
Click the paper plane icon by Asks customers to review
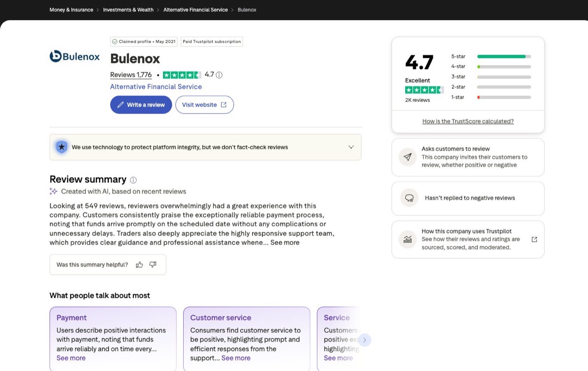(x=407, y=157)
